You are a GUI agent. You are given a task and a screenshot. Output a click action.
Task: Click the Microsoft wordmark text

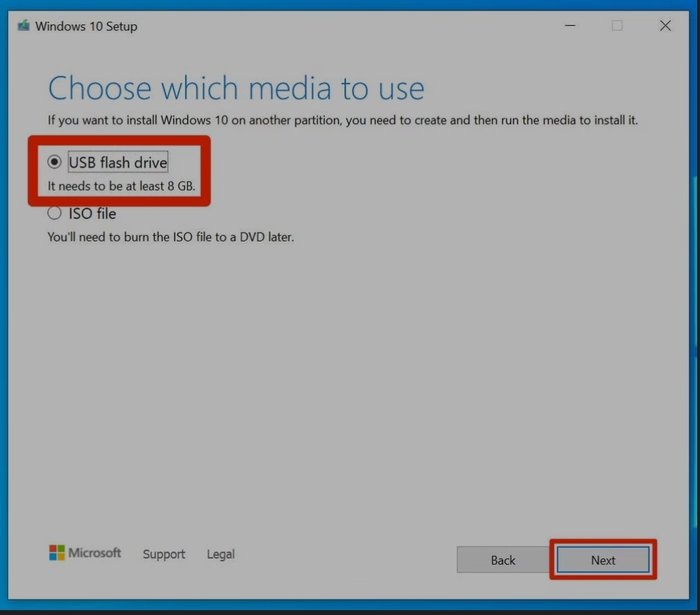95,553
